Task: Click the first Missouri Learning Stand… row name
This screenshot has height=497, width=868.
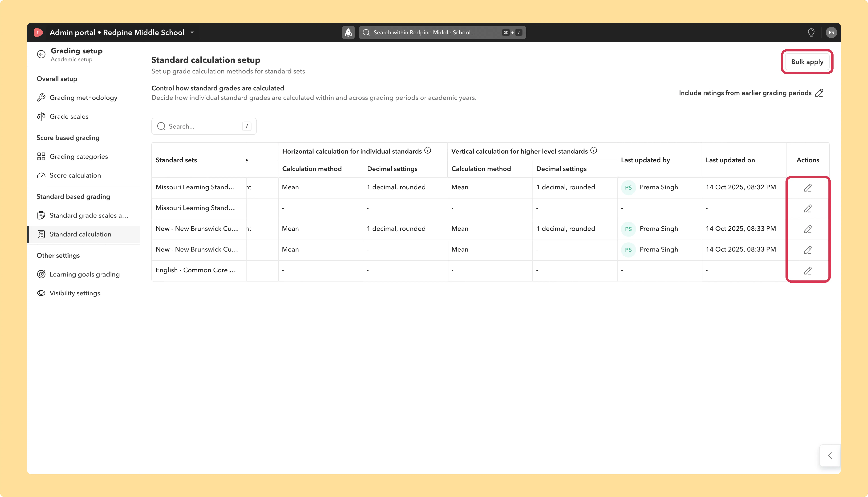Action: (195, 187)
